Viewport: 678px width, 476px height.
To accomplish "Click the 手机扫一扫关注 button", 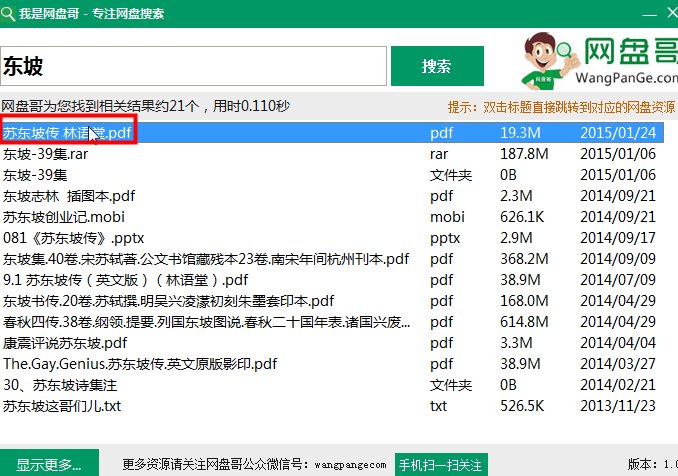I will click(441, 465).
